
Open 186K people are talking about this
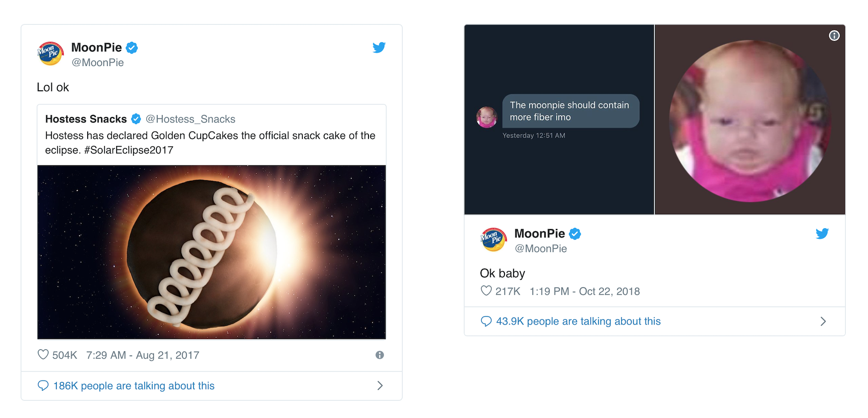pos(134,386)
